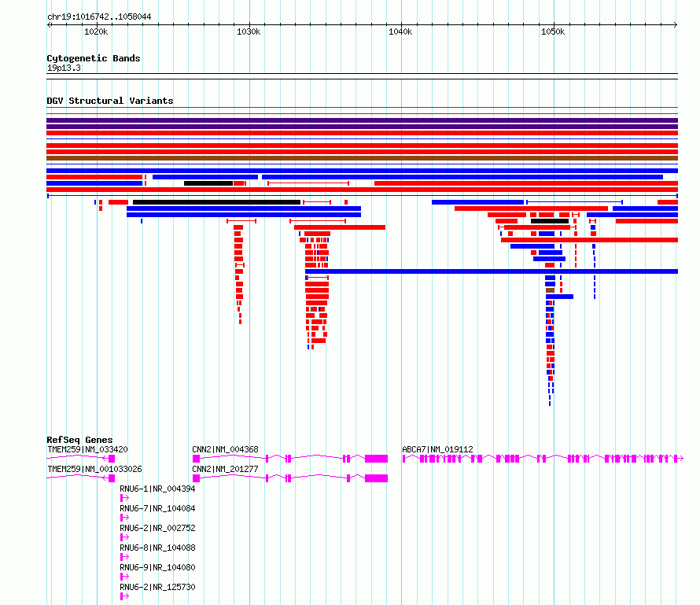Click the 1040k ruler tick label
Image resolution: width=700 pixels, height=605 pixels.
[400, 31]
